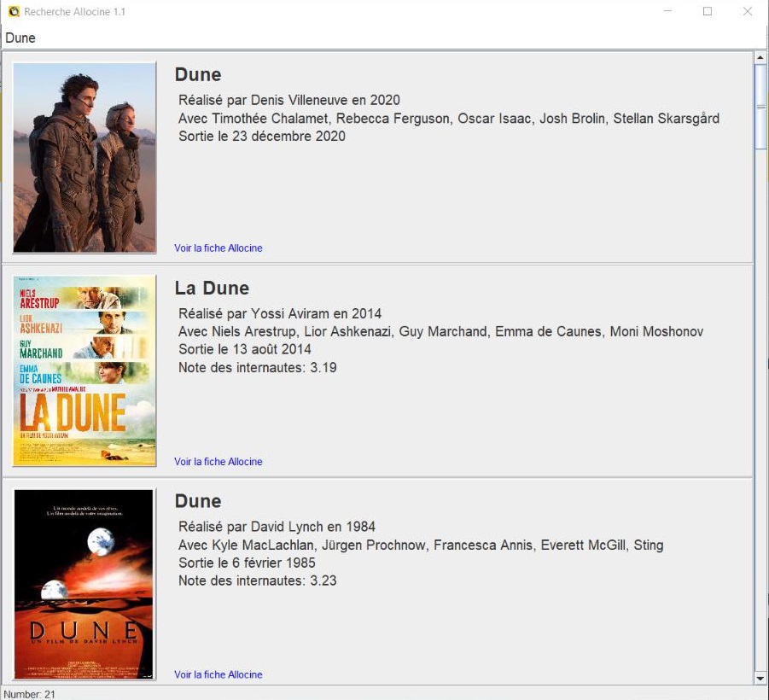Click the Dune search input field
Viewport: 769px width, 700px height.
[384, 38]
